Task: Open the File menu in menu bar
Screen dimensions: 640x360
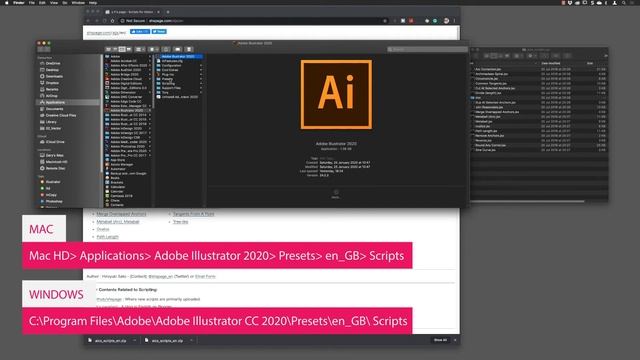Action: tap(31, 2)
